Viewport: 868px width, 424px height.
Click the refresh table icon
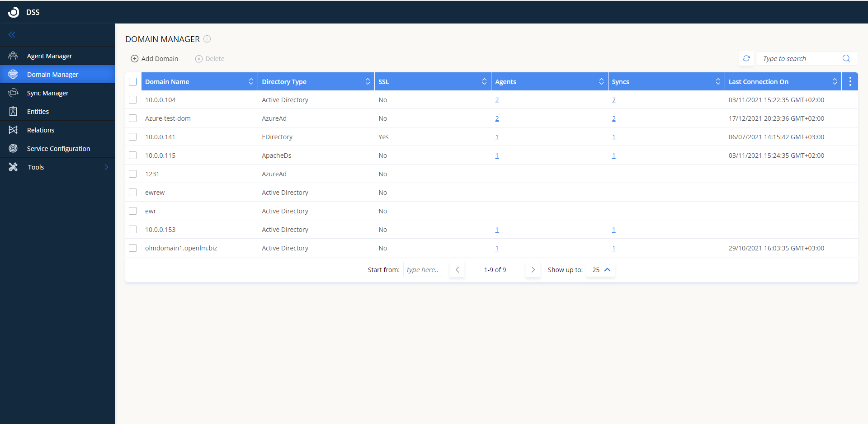[746, 59]
